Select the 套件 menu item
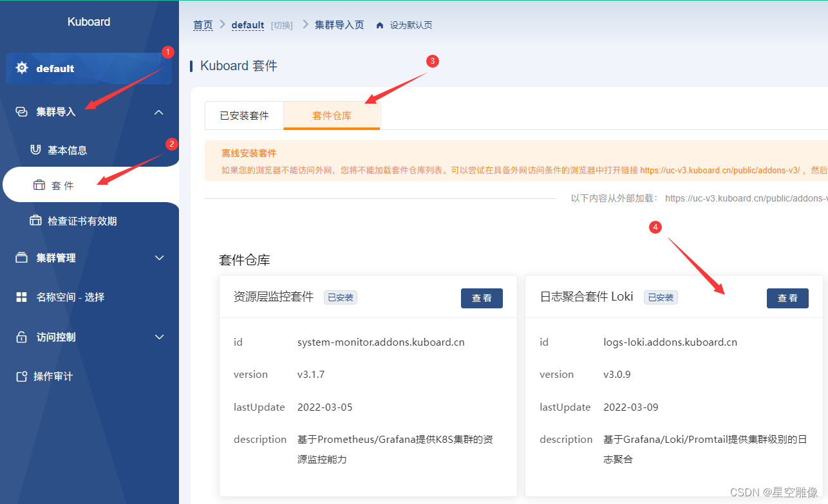 click(x=90, y=185)
